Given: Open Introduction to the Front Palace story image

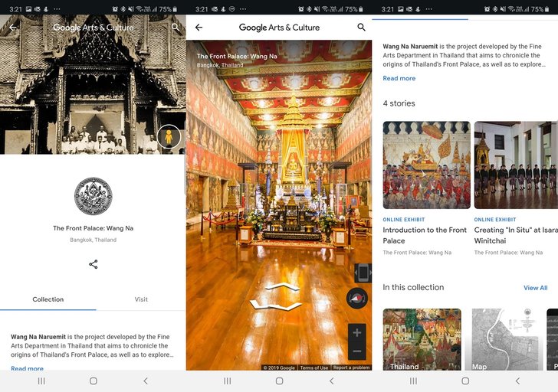Looking at the screenshot, I should click(x=426, y=165).
